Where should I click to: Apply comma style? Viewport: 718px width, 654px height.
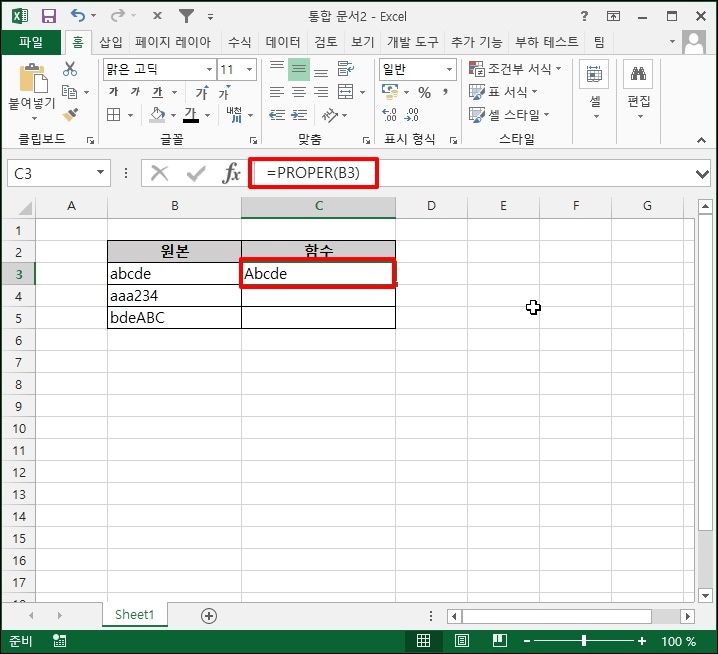click(446, 92)
